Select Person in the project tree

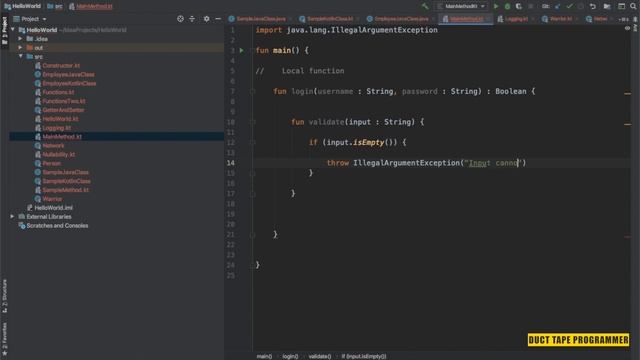pos(51,163)
